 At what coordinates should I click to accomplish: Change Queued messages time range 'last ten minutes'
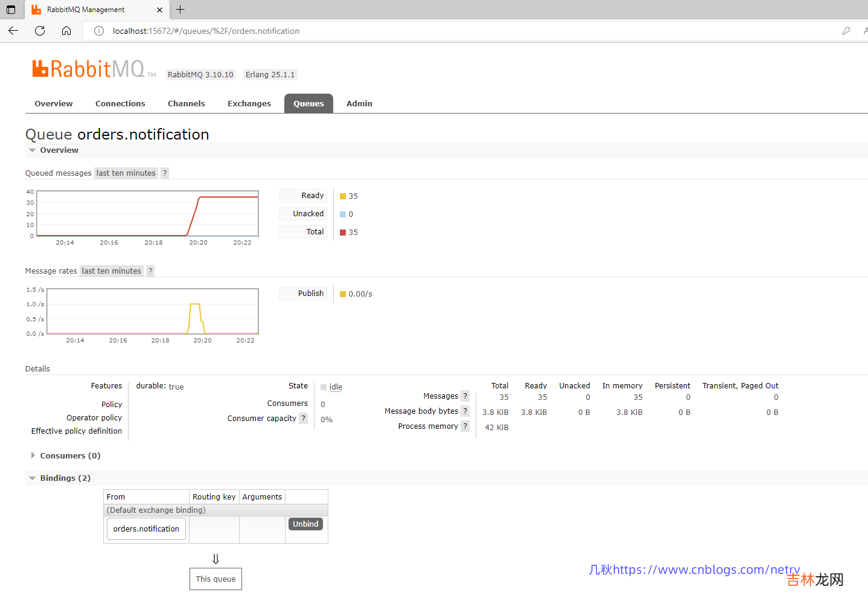click(126, 173)
